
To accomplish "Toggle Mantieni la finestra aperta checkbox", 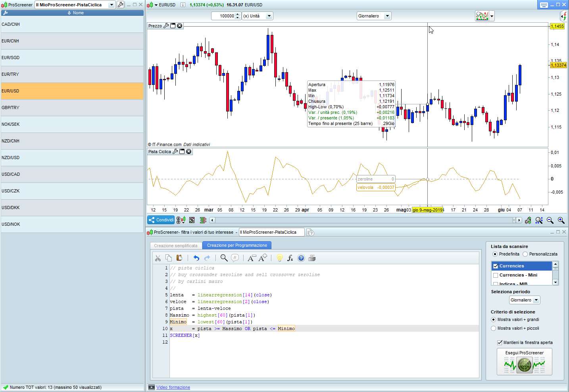I will pos(500,342).
